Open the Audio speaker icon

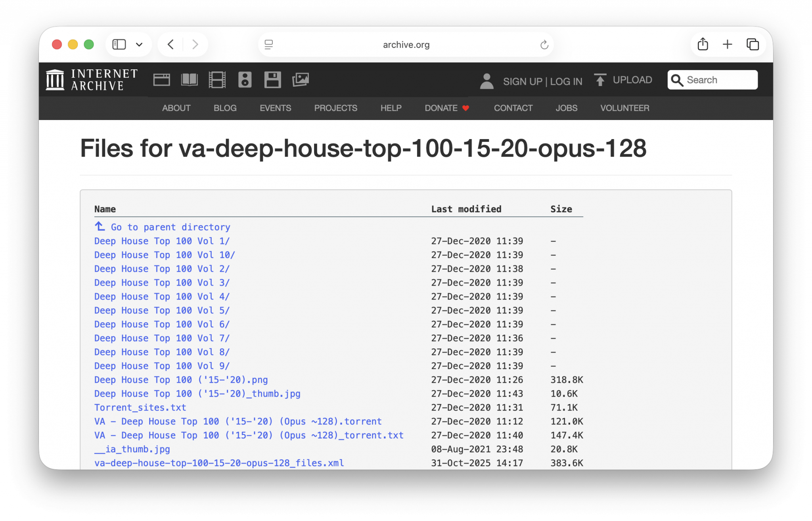pos(245,80)
